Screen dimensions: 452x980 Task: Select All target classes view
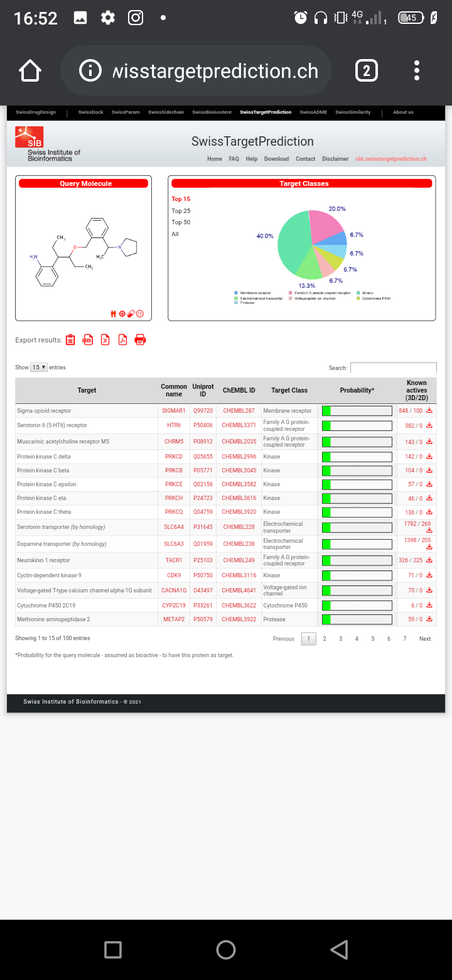[175, 234]
